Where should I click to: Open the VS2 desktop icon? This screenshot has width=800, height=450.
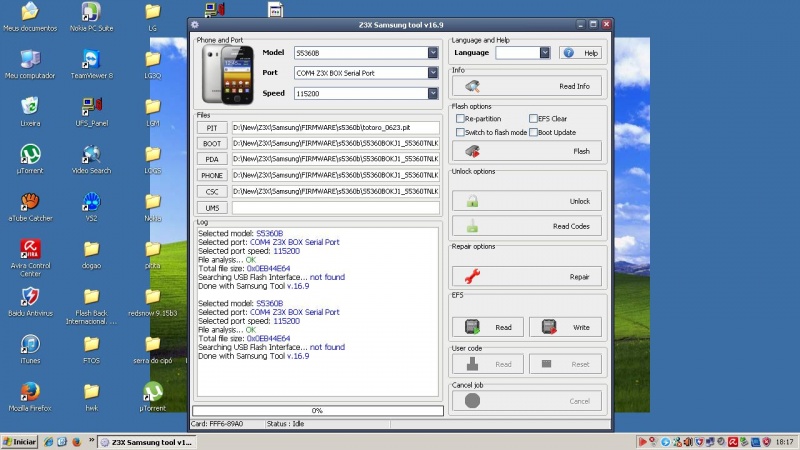[91, 206]
